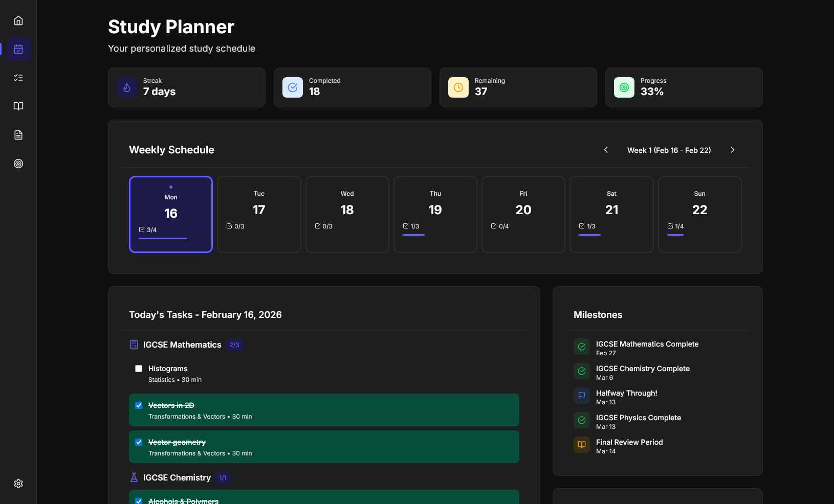Click the Halfway Through milestone entry
Viewport: 834px width, 504px height.
(x=626, y=397)
